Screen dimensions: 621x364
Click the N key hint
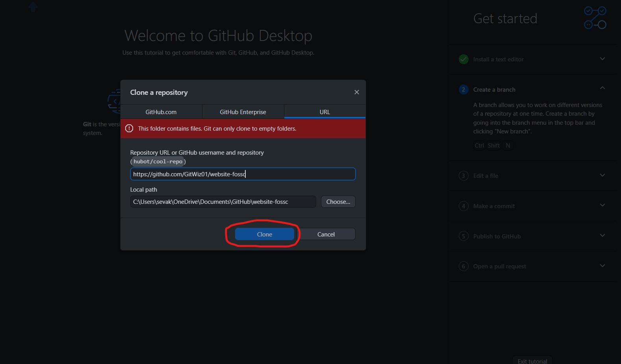(x=508, y=146)
